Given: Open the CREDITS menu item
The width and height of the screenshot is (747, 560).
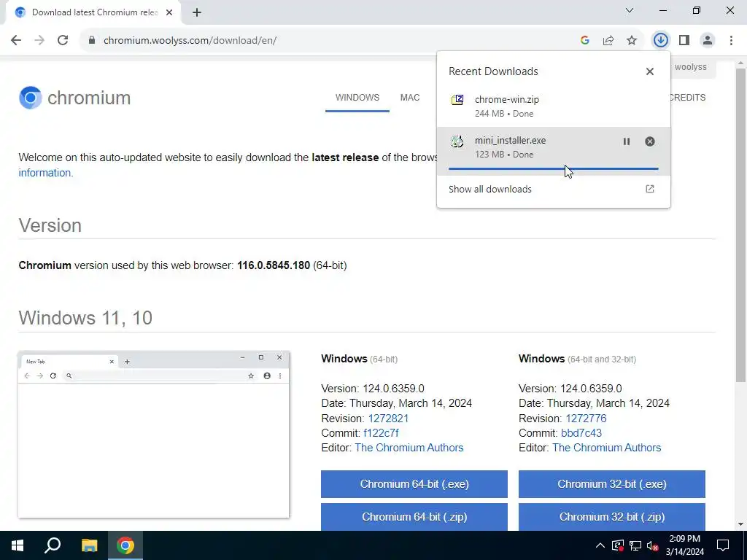Looking at the screenshot, I should click(x=687, y=98).
